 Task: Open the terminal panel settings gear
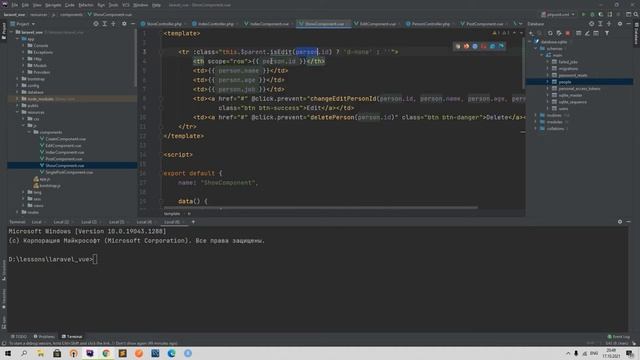[620, 222]
